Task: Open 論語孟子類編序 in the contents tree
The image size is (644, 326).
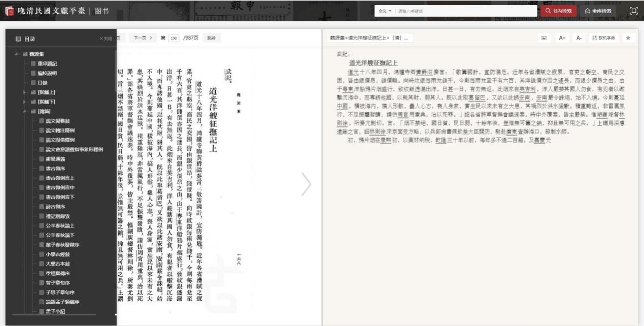Action: click(61, 302)
